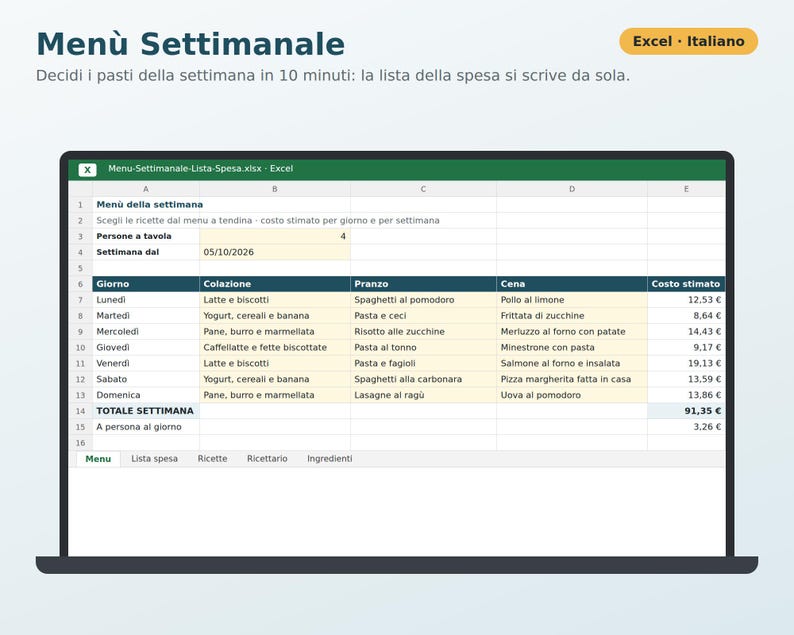Select Sabato's Yogurt, cereali e banana cell

pyautogui.click(x=274, y=379)
